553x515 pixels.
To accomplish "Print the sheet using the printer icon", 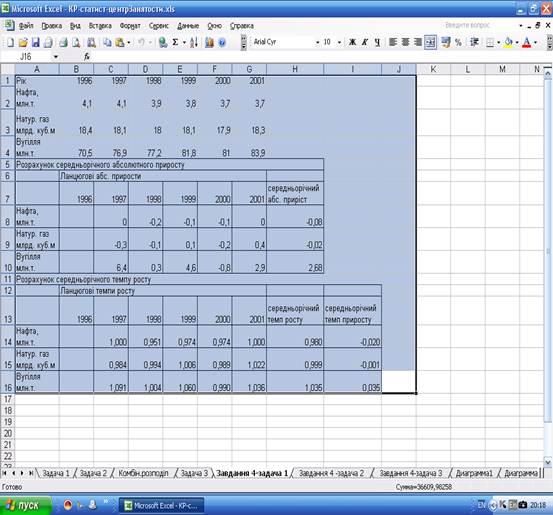I will pyautogui.click(x=63, y=42).
